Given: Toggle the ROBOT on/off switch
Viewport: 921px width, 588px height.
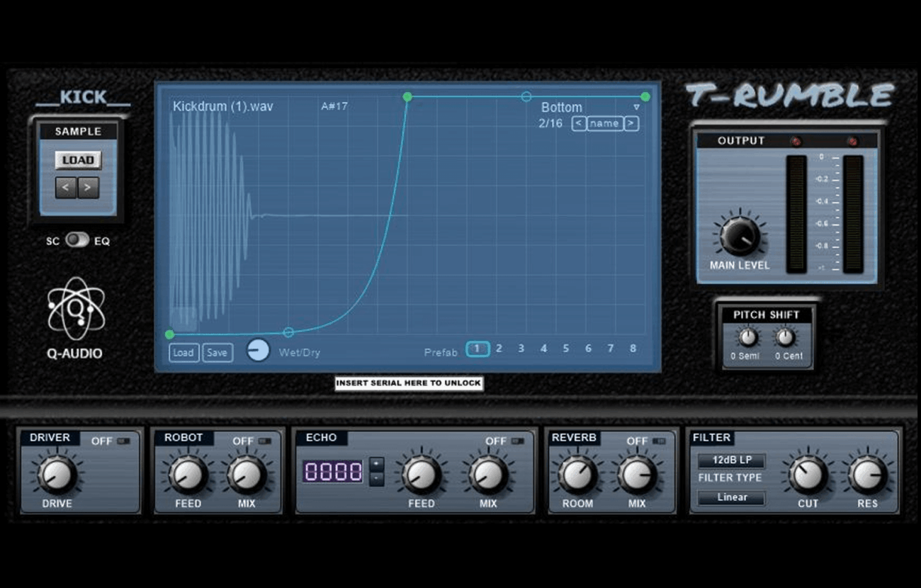Looking at the screenshot, I should (x=265, y=441).
